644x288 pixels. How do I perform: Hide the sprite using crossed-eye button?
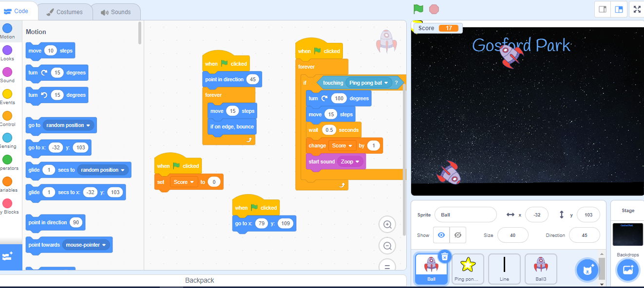tap(457, 235)
